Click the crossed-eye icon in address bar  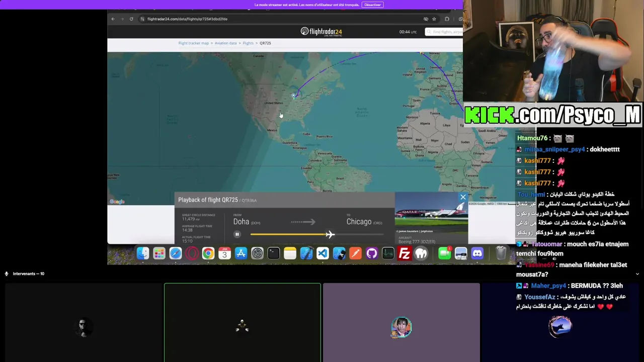[426, 19]
